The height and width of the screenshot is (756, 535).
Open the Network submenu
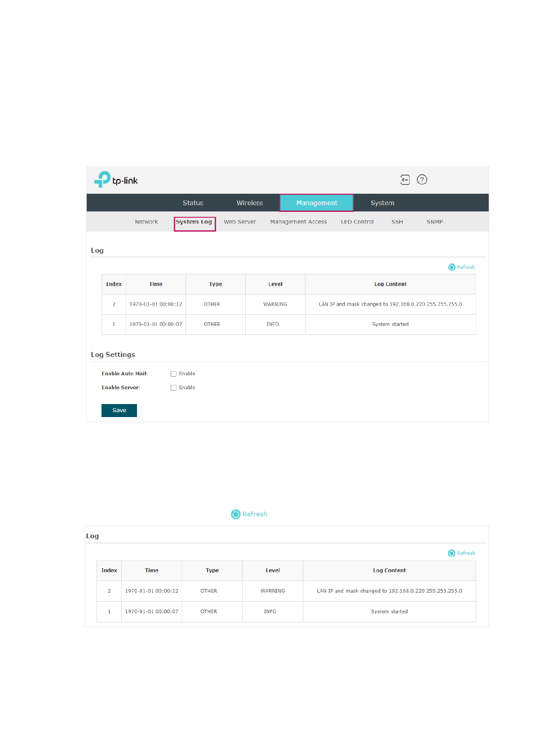(146, 222)
